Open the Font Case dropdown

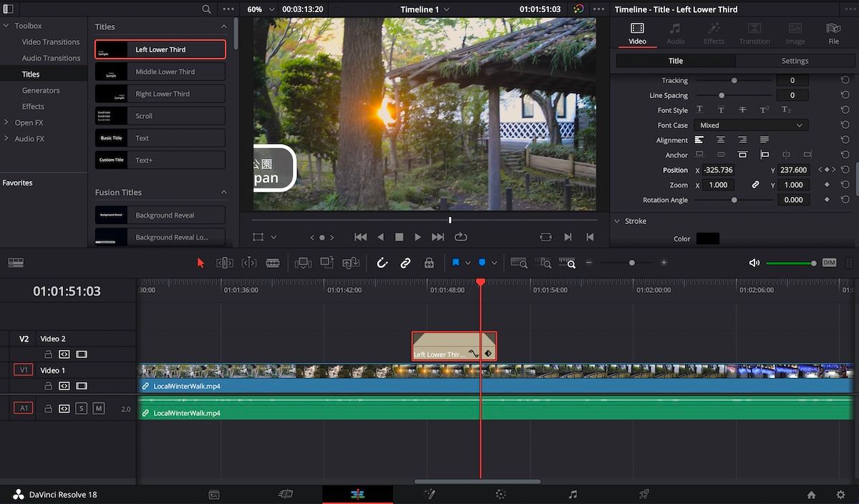click(751, 125)
